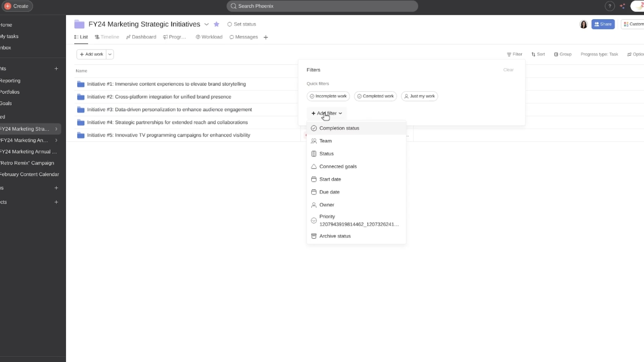Image resolution: width=644 pixels, height=362 pixels.
Task: Open the Search Phoenix bar
Action: (322, 6)
